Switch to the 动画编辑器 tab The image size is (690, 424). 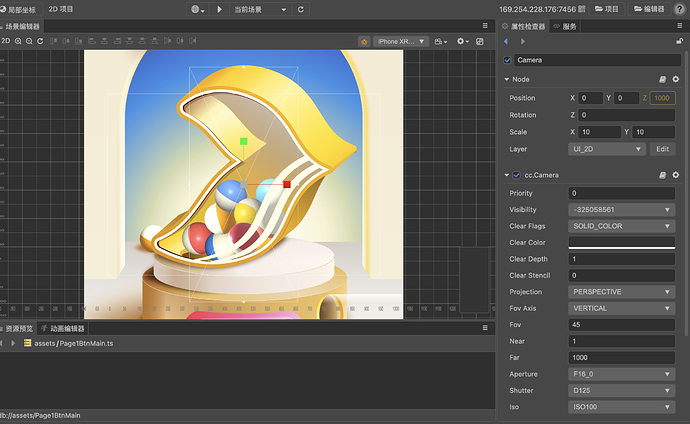click(68, 328)
